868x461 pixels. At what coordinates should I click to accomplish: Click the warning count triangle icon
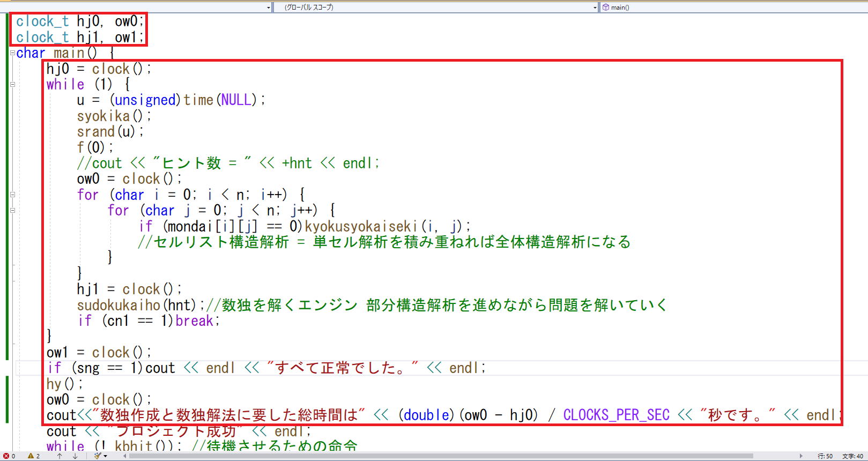tap(31, 456)
